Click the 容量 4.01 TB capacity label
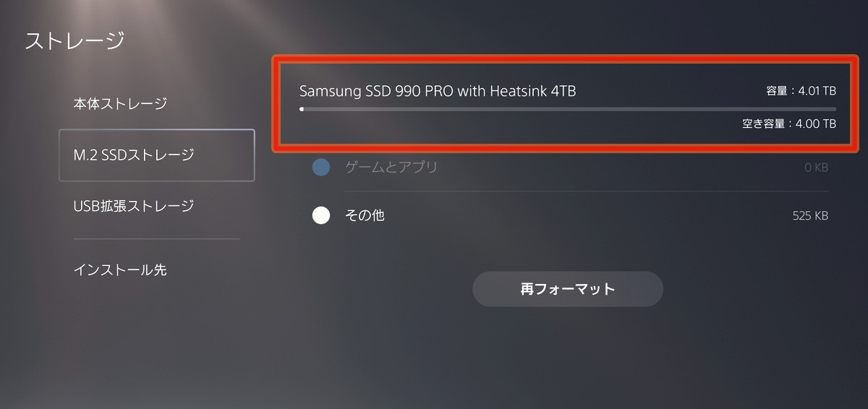 (801, 91)
